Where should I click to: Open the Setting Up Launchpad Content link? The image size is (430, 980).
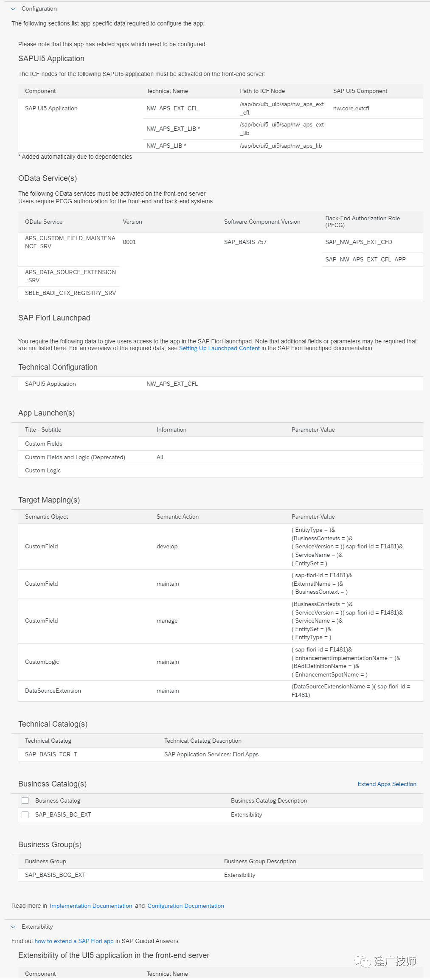click(x=219, y=348)
